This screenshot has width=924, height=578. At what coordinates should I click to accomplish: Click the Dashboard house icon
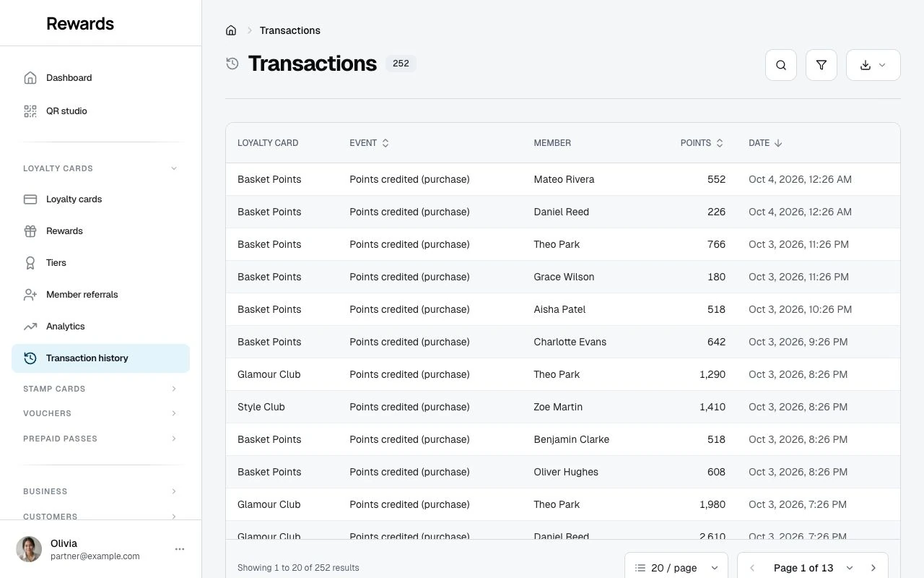pyautogui.click(x=30, y=78)
